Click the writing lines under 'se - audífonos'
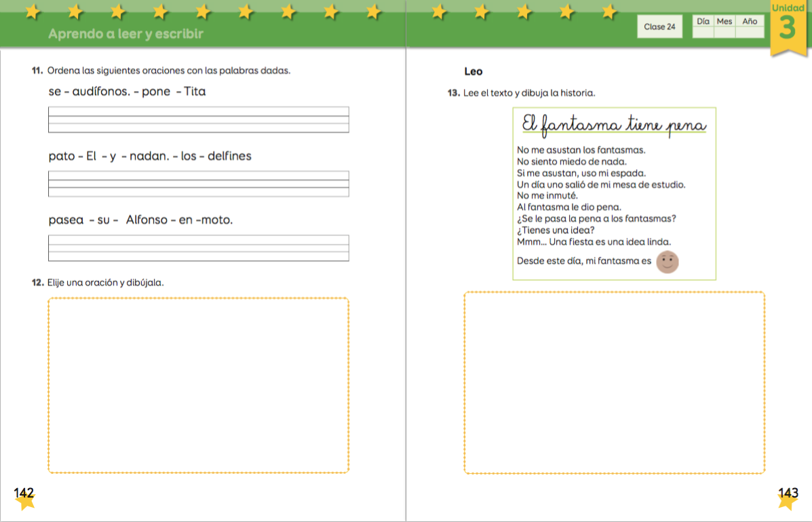The image size is (812, 522). (199, 119)
